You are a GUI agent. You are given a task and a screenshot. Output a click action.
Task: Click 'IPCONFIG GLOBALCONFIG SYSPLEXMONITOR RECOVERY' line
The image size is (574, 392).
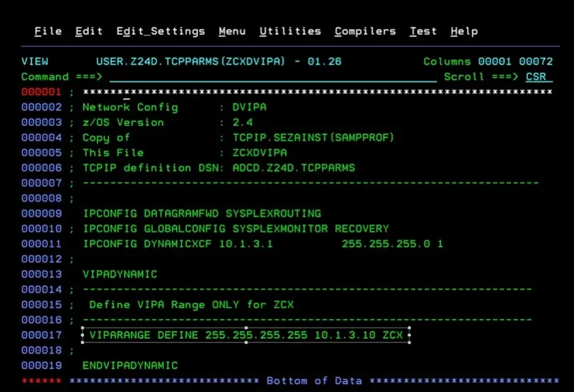pos(236,229)
